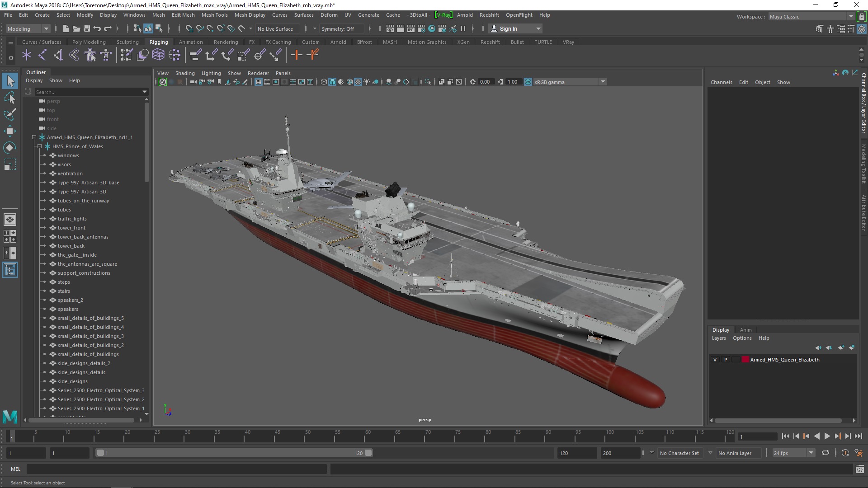Toggle the Outliner panel layout button

(10, 270)
